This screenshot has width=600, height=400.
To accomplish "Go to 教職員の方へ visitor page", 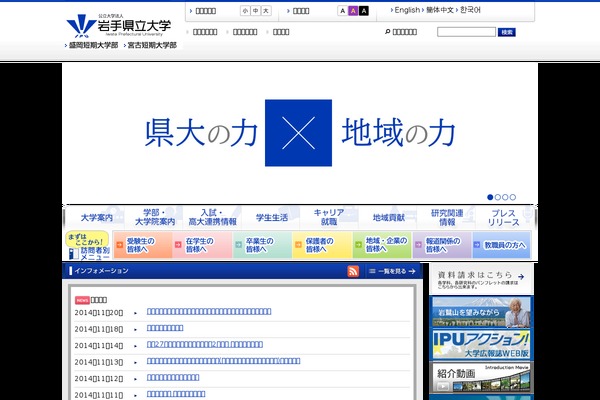I will pyautogui.click(x=502, y=245).
